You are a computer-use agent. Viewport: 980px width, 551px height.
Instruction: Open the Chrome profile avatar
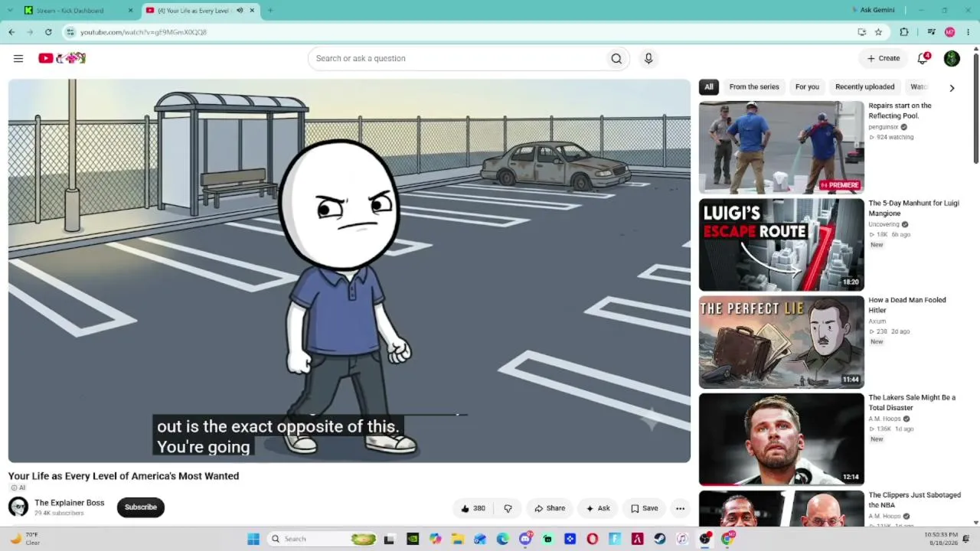tap(950, 32)
